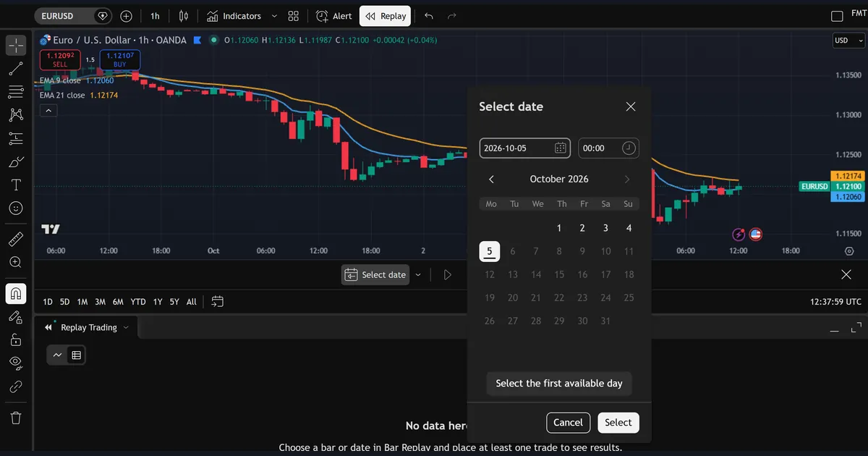Click Select the first available day
868x456 pixels.
click(559, 384)
